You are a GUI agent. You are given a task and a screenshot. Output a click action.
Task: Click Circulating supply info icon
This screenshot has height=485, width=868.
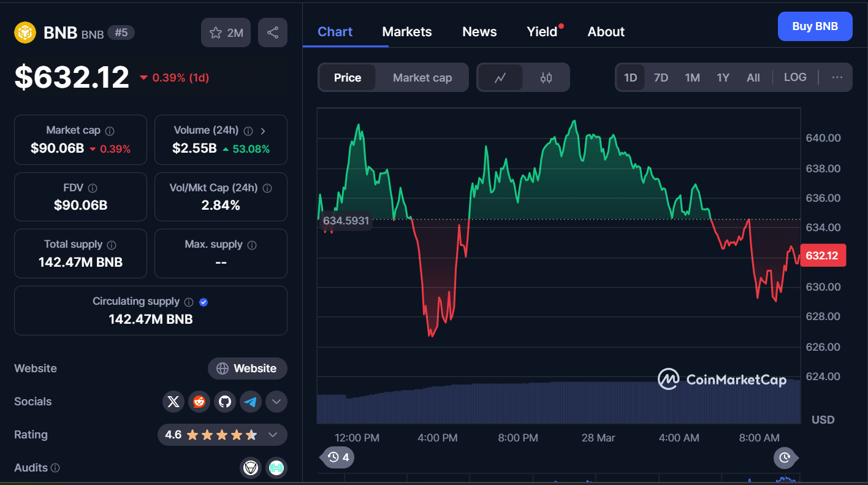pyautogui.click(x=189, y=302)
